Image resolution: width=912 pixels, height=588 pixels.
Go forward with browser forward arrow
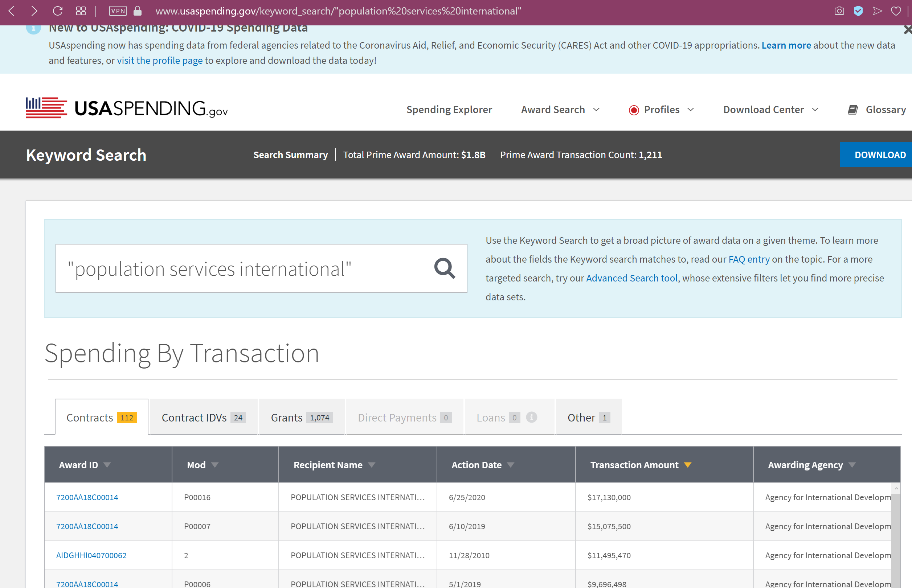(34, 11)
